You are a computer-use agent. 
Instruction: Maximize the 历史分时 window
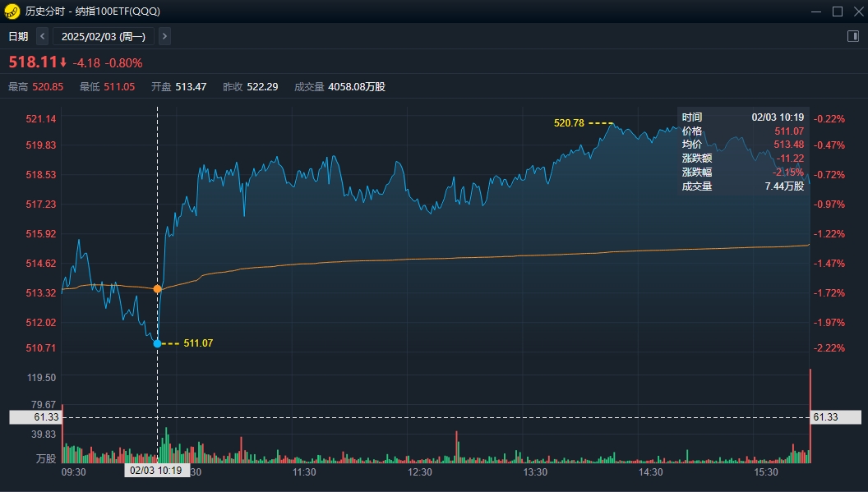[x=838, y=11]
